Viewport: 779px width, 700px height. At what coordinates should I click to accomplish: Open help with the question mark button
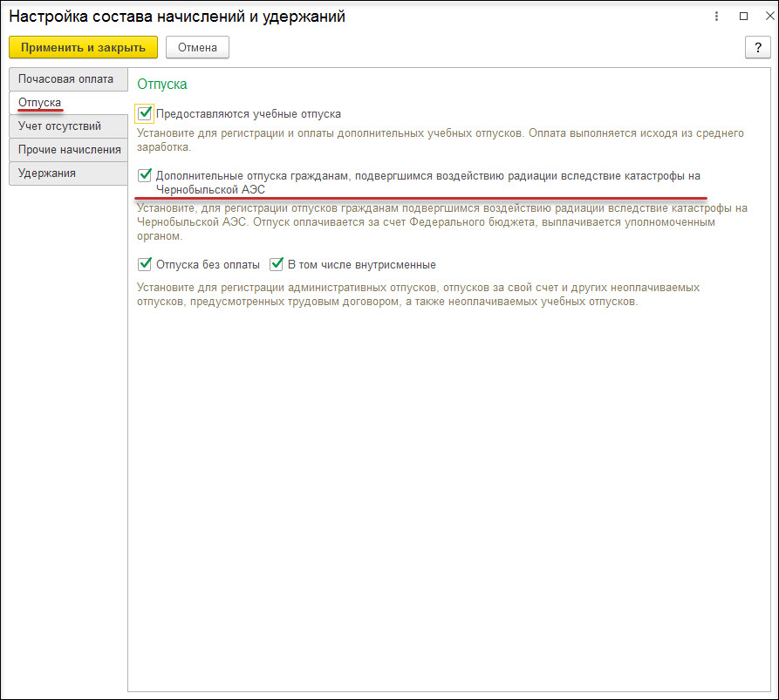(758, 47)
